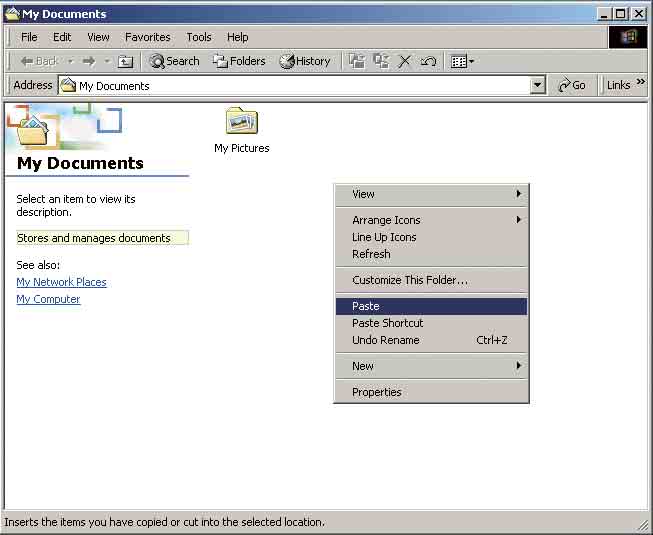Follow the My Computer link
Image resolution: width=653 pixels, height=535 pixels.
[x=48, y=299]
